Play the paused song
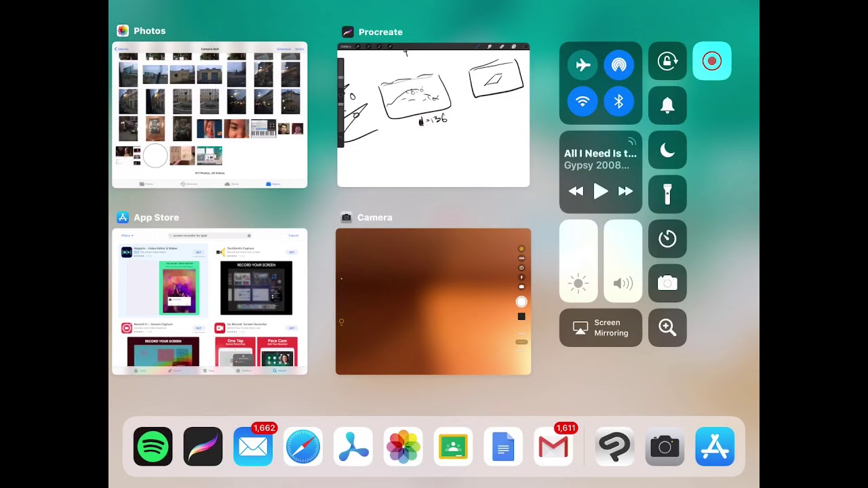The height and width of the screenshot is (488, 868). pos(601,191)
